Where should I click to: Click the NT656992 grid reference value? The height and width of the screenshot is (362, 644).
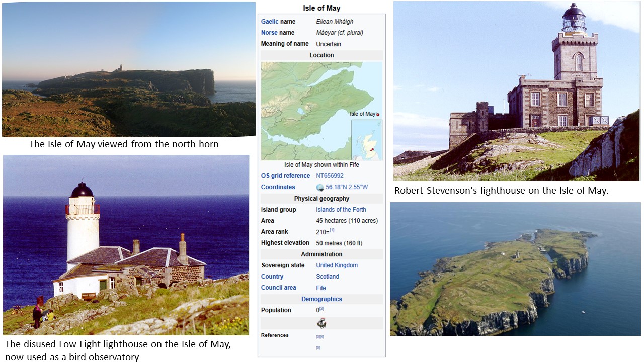330,176
